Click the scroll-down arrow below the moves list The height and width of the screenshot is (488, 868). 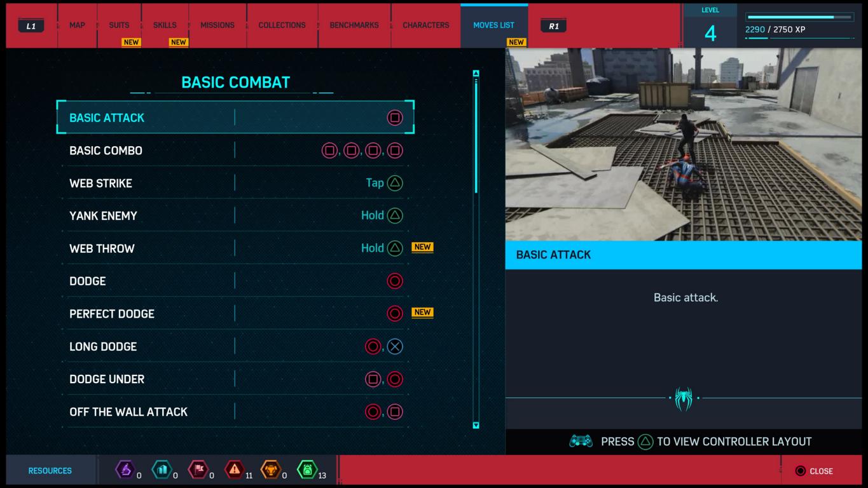pyautogui.click(x=476, y=425)
